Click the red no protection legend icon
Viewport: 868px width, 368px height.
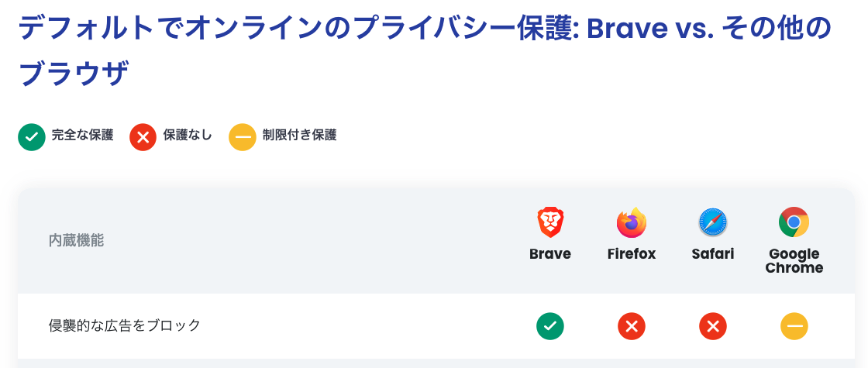[x=143, y=137]
